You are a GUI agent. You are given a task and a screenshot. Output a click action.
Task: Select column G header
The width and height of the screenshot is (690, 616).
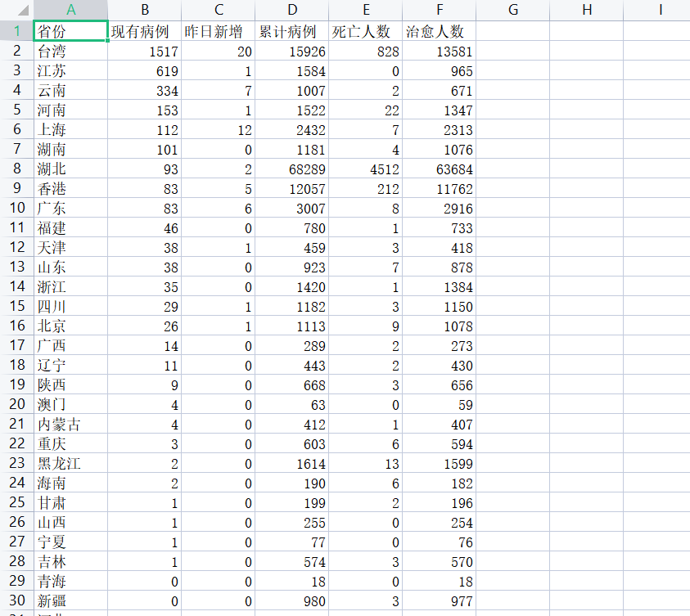513,10
